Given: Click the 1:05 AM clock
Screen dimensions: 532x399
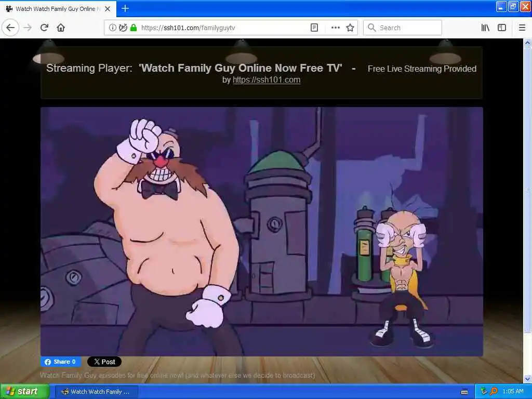Looking at the screenshot, I should coord(513,392).
